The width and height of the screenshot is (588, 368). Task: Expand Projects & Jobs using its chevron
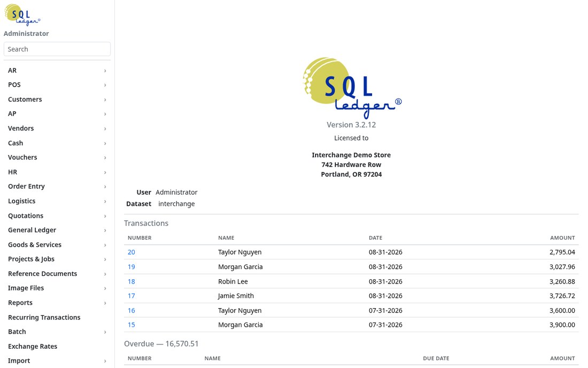pos(105,259)
